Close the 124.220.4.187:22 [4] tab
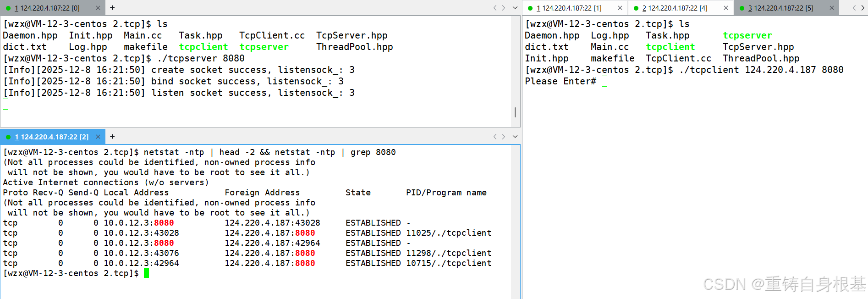The image size is (868, 299). [x=726, y=8]
